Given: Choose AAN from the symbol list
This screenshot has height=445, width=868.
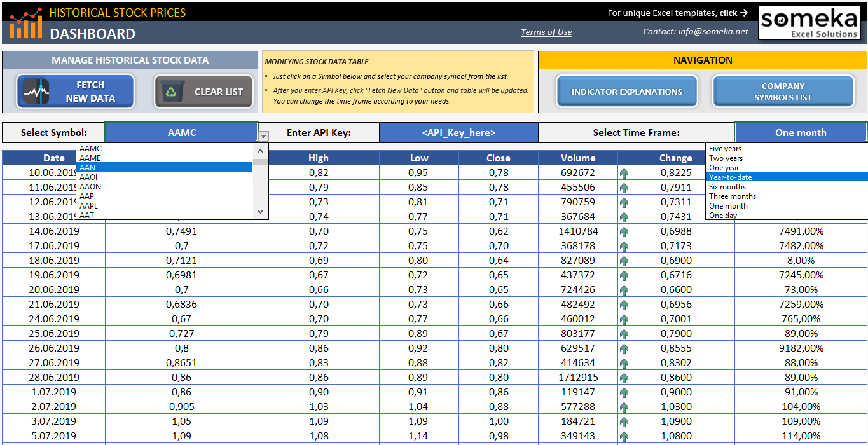Looking at the screenshot, I should (x=165, y=168).
